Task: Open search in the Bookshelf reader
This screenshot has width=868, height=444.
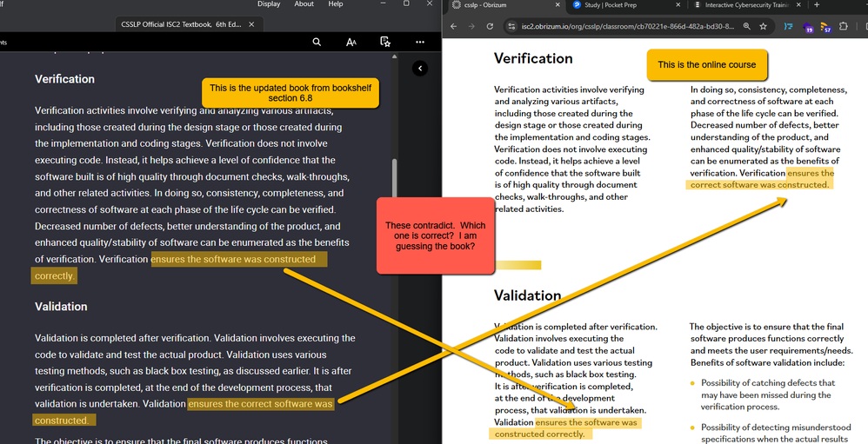Action: tap(317, 42)
